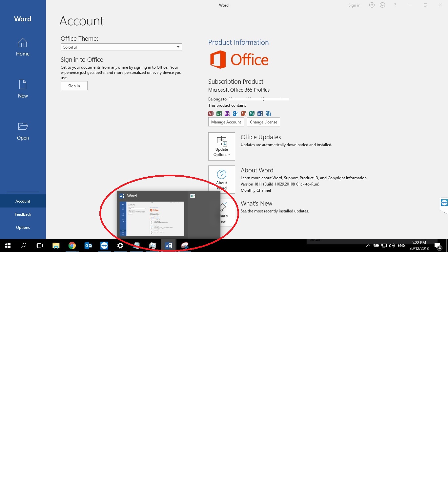
Task: Open Outlook from the taskbar
Action: coord(88,246)
